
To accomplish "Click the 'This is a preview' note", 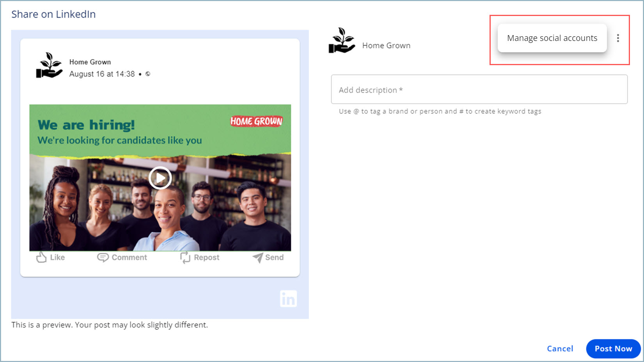I will pyautogui.click(x=110, y=325).
